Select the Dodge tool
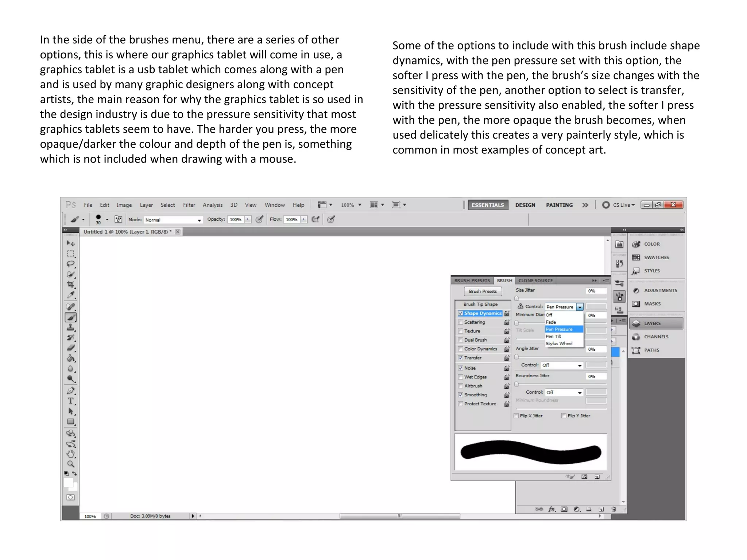This screenshot has width=747, height=560. (x=71, y=379)
